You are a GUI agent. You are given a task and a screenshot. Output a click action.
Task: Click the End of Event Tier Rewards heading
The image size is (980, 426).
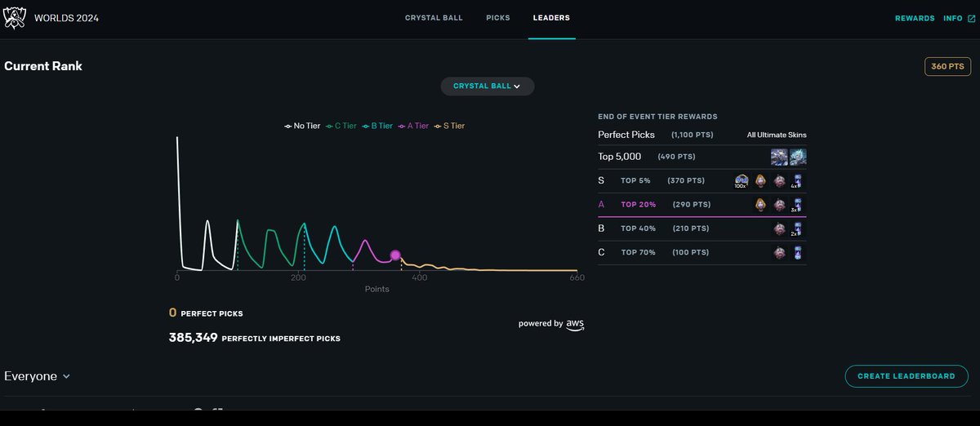pos(657,117)
